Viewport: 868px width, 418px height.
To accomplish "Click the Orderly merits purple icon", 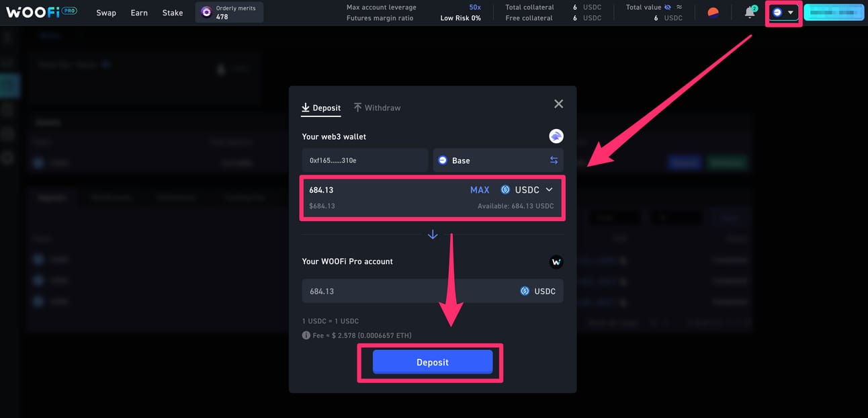I will tap(206, 12).
